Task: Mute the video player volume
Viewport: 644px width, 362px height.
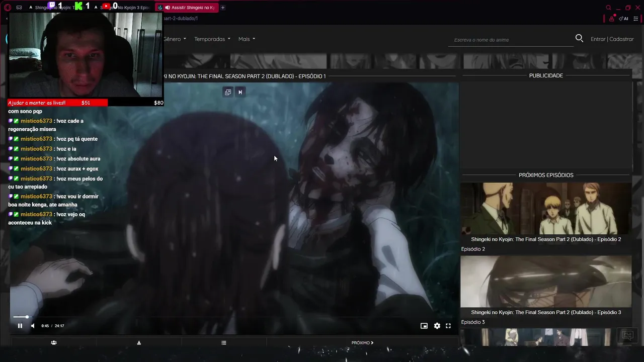Action: click(x=33, y=326)
